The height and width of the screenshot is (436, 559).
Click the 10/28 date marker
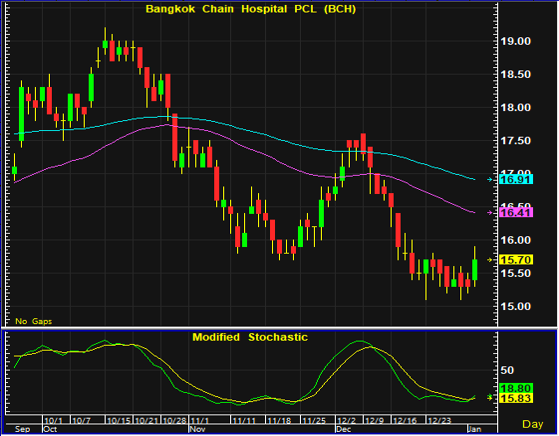(x=175, y=421)
